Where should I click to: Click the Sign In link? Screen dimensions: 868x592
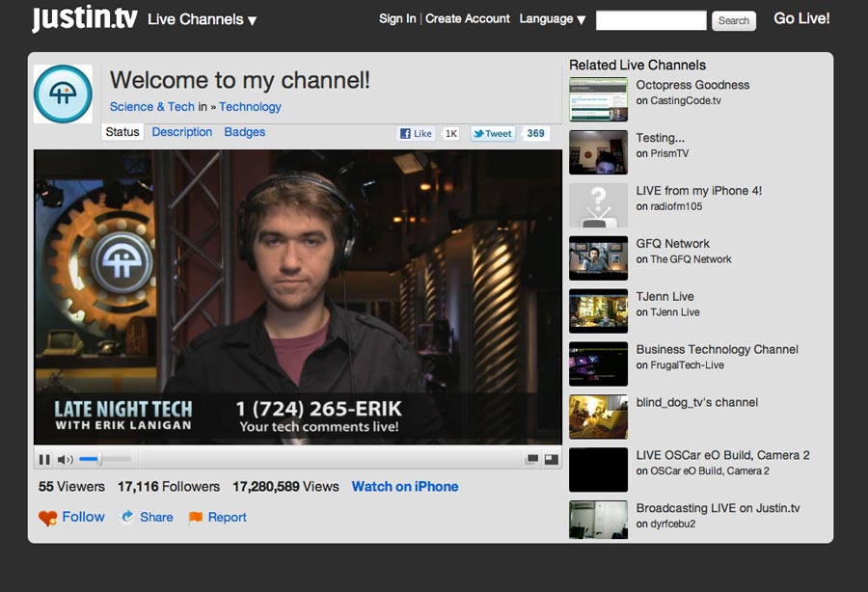click(x=397, y=19)
